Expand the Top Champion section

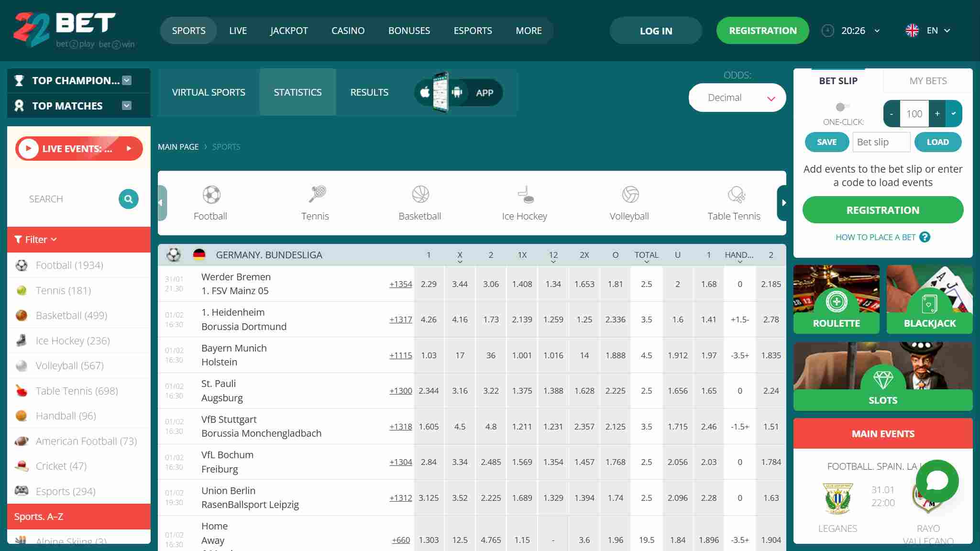[127, 80]
